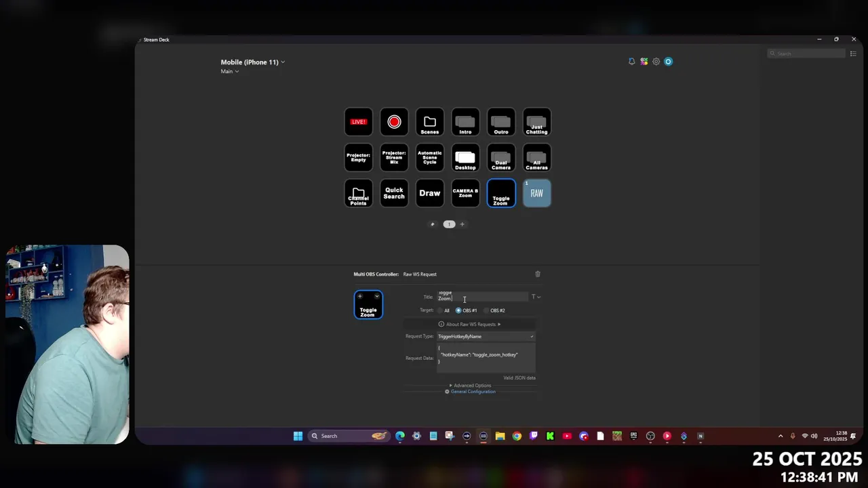The width and height of the screenshot is (868, 488).
Task: Delete the action with trash icon
Action: pyautogui.click(x=538, y=274)
